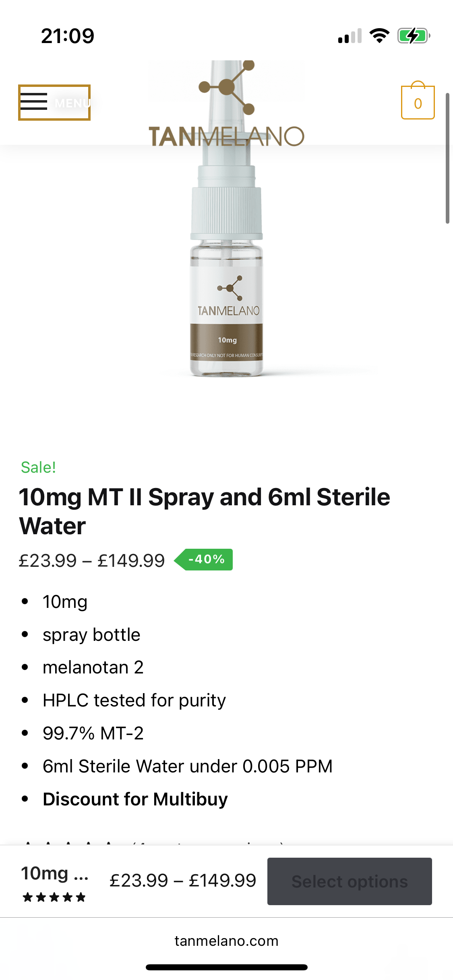Tap the tanmelano.com address bar

tap(226, 941)
